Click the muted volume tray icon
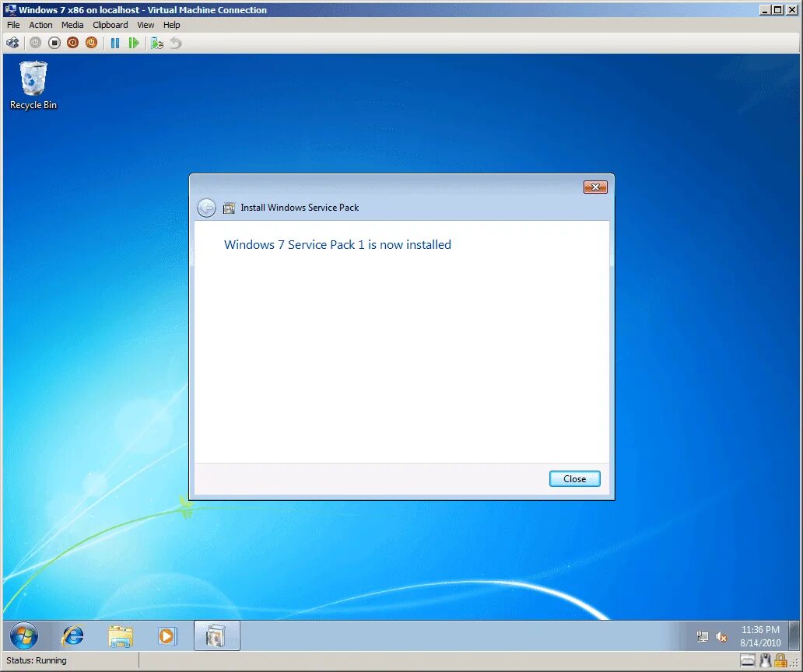The image size is (803, 672). (x=721, y=637)
